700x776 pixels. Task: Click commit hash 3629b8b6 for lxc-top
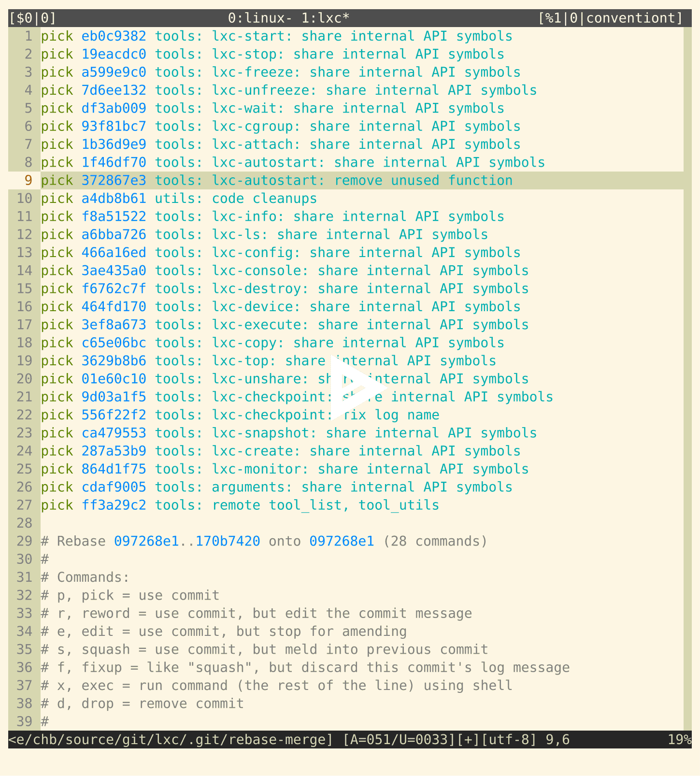click(x=114, y=361)
